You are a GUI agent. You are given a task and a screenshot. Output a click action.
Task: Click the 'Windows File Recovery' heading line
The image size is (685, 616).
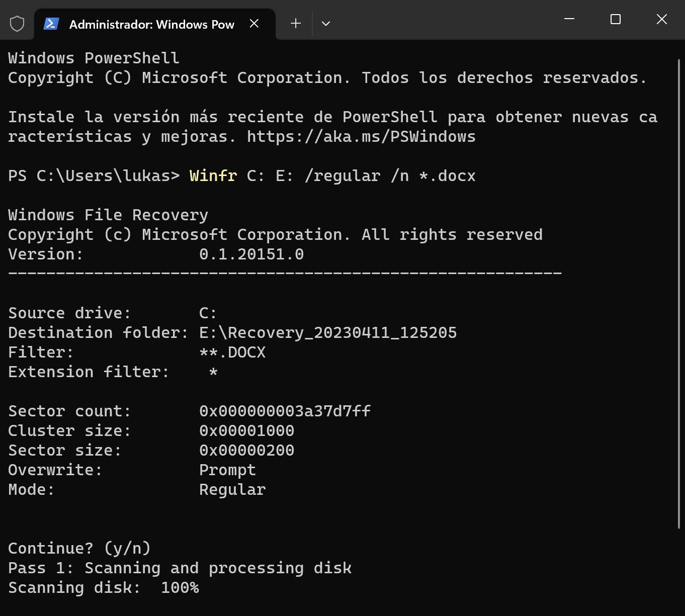(x=108, y=215)
